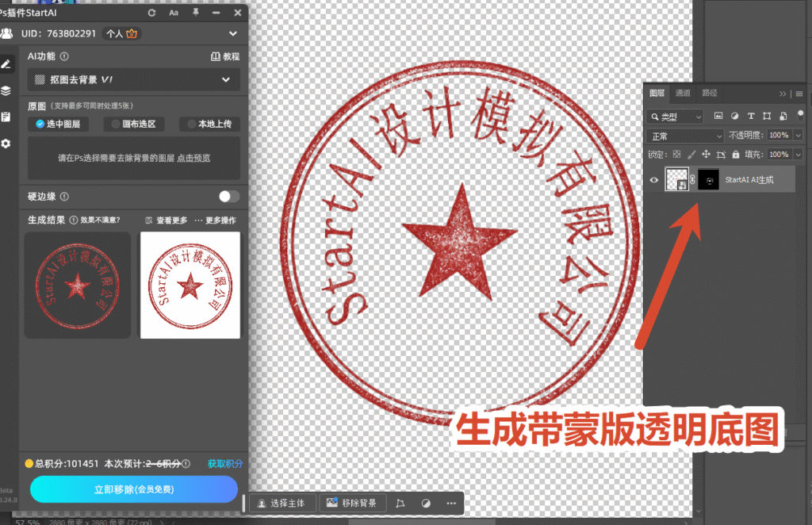Open the edit pencil sidebar tab

point(6,64)
